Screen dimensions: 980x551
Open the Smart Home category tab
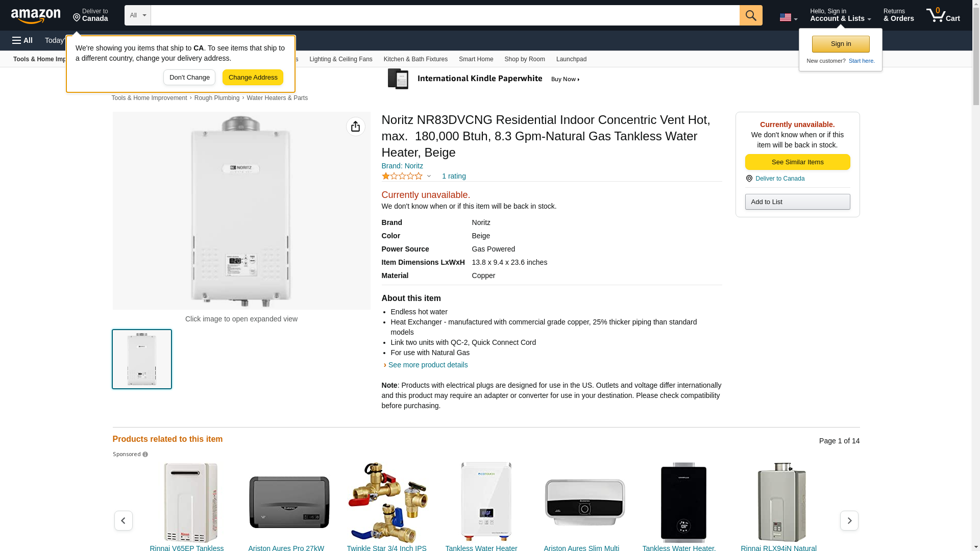coord(476,59)
